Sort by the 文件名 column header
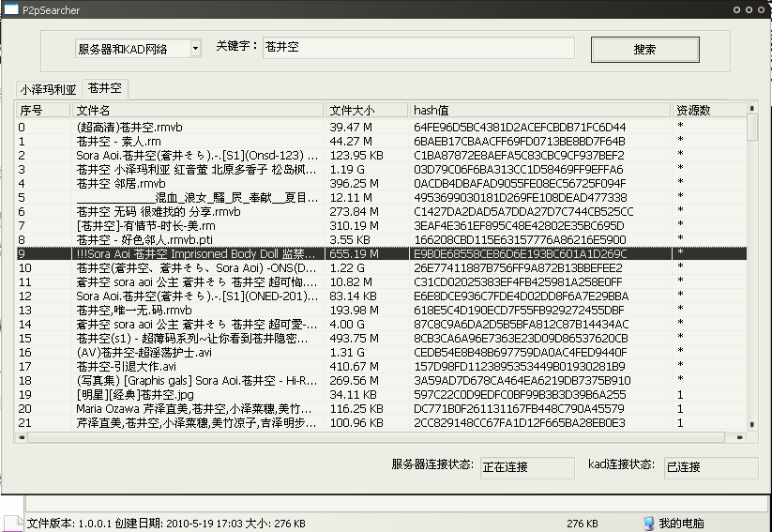772x532 pixels. point(198,110)
